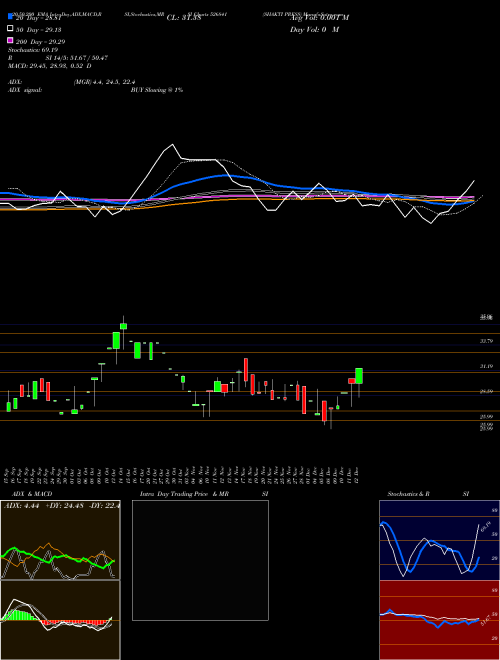Select the '200 Day - 29.29' legend text
500x660 pixels.
click(x=40, y=42)
